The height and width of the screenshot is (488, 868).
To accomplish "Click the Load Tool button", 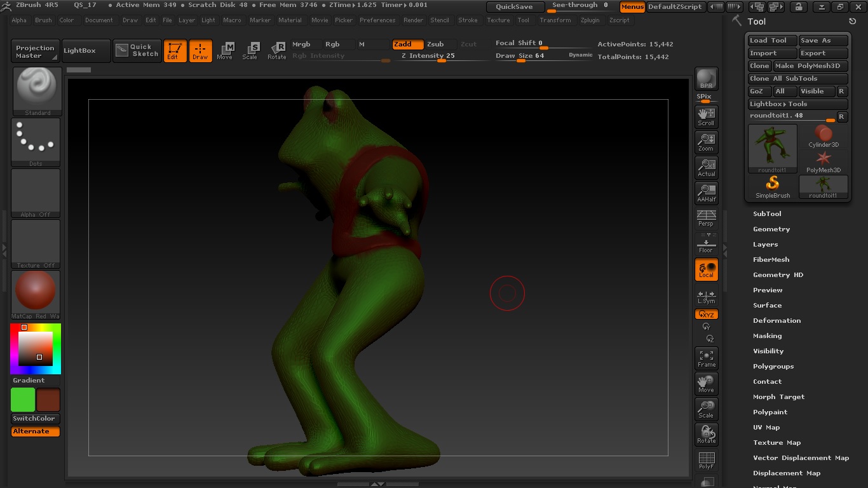I will tap(772, 41).
